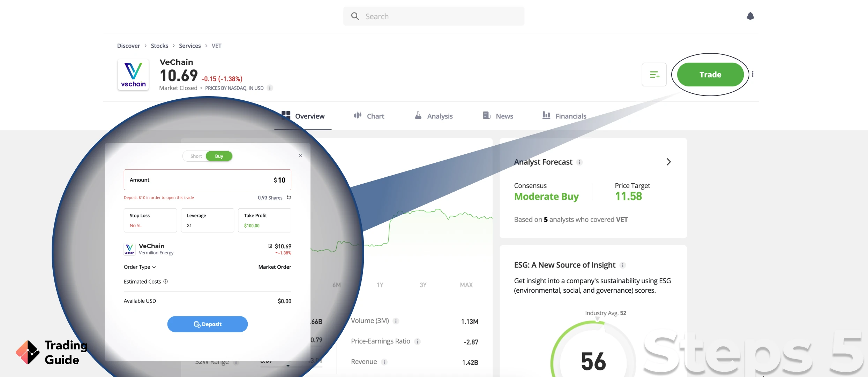Show price source info icon
868x377 pixels.
pos(270,88)
